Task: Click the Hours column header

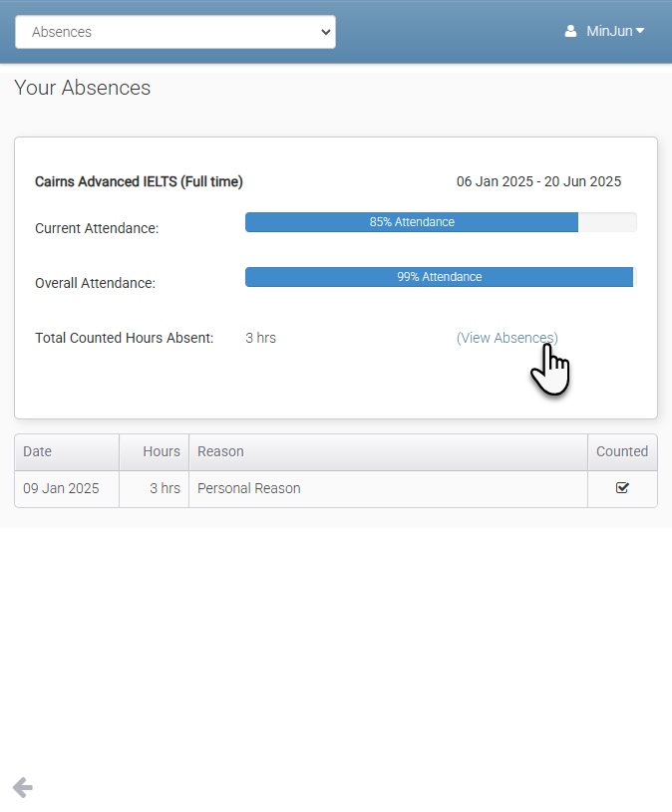Action: pos(161,451)
